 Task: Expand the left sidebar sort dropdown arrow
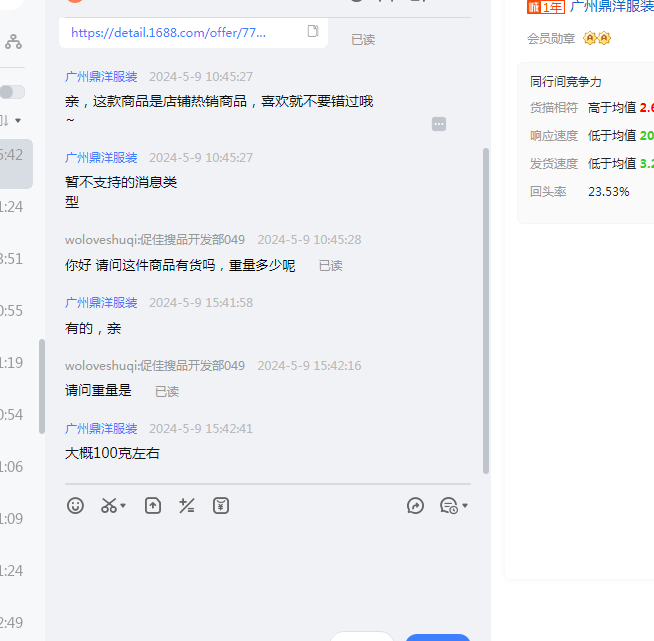coord(17,121)
